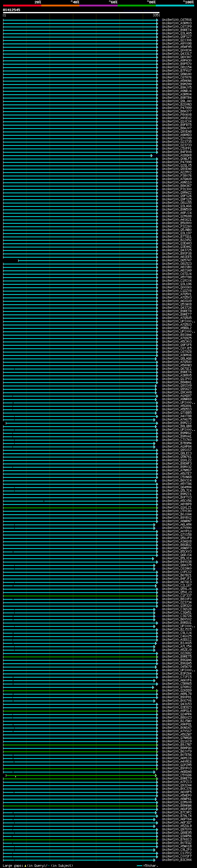Image resolution: width=197 pixels, height=868 pixels.
Task: Open hit UniRef100_A3RM03
Action: [x=177, y=23]
